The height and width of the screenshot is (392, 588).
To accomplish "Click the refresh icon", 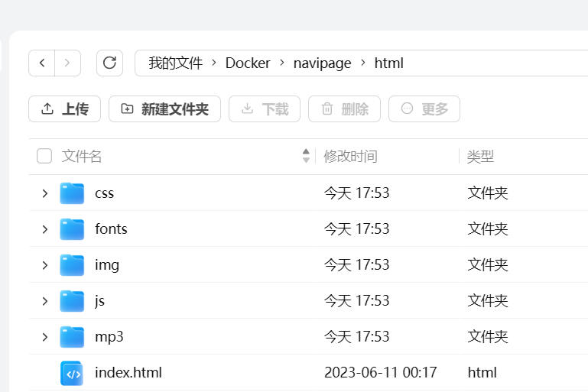I will [x=109, y=63].
